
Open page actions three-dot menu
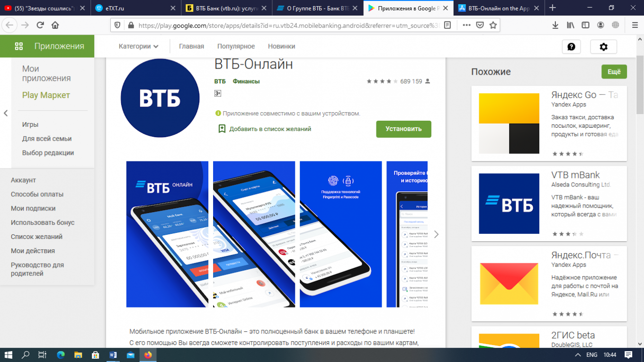coord(466,26)
